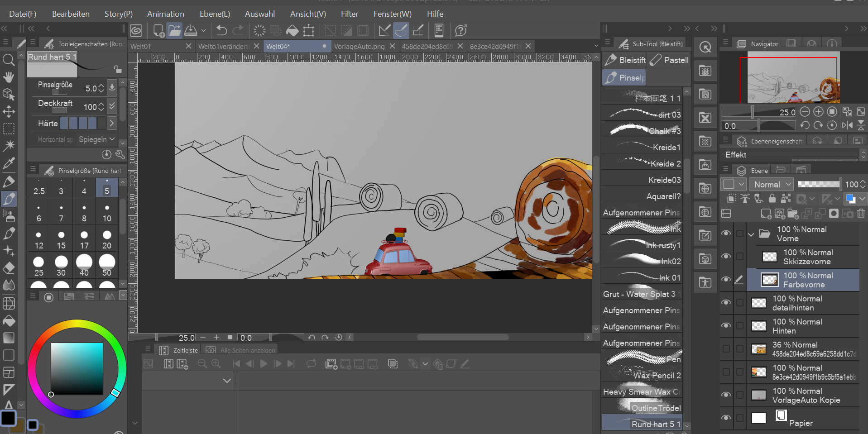Image resolution: width=868 pixels, height=434 pixels.
Task: Select the Eraser tool
Action: click(x=9, y=268)
